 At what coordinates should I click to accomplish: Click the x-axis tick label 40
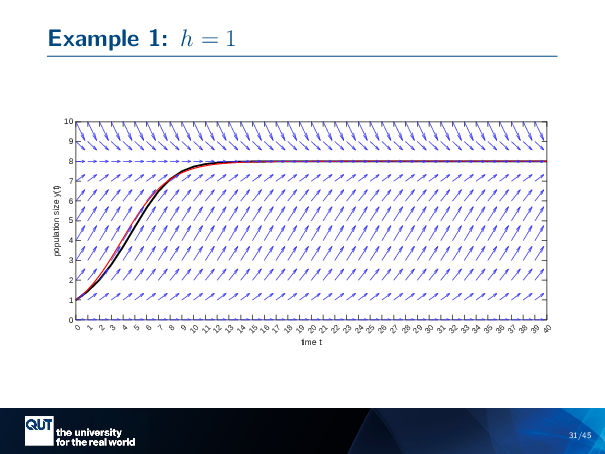coord(547,329)
